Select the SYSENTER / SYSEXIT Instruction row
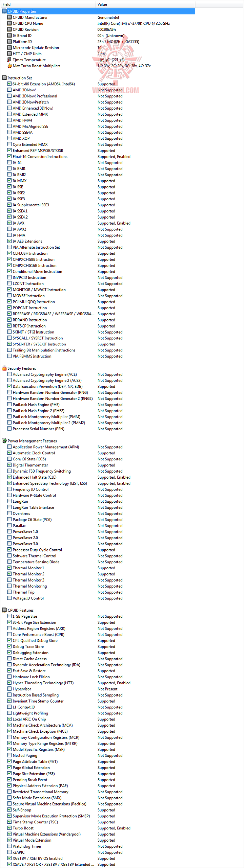Screen dimensions: 244x868 [98, 344]
